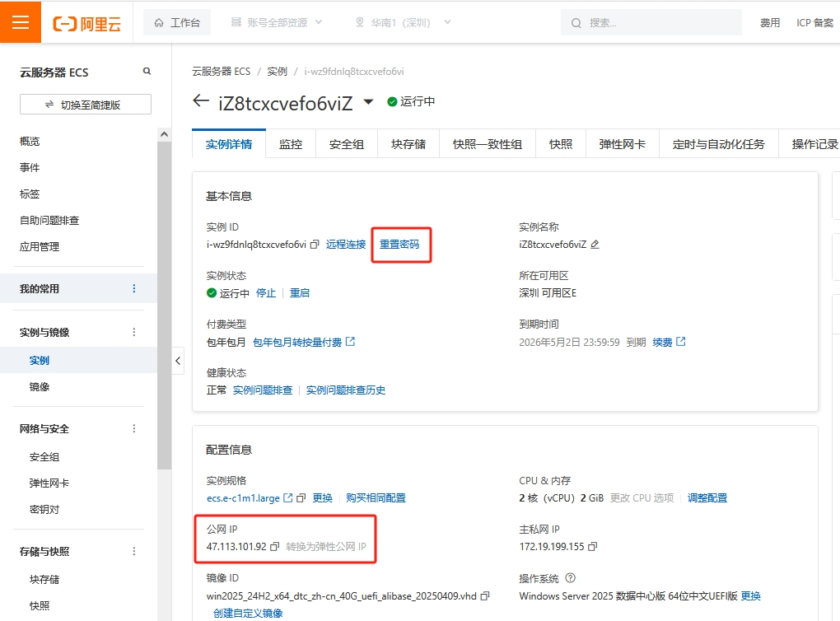Open 弹性网卡 in the sidebar
Viewport: 840px width, 621px height.
[x=49, y=483]
